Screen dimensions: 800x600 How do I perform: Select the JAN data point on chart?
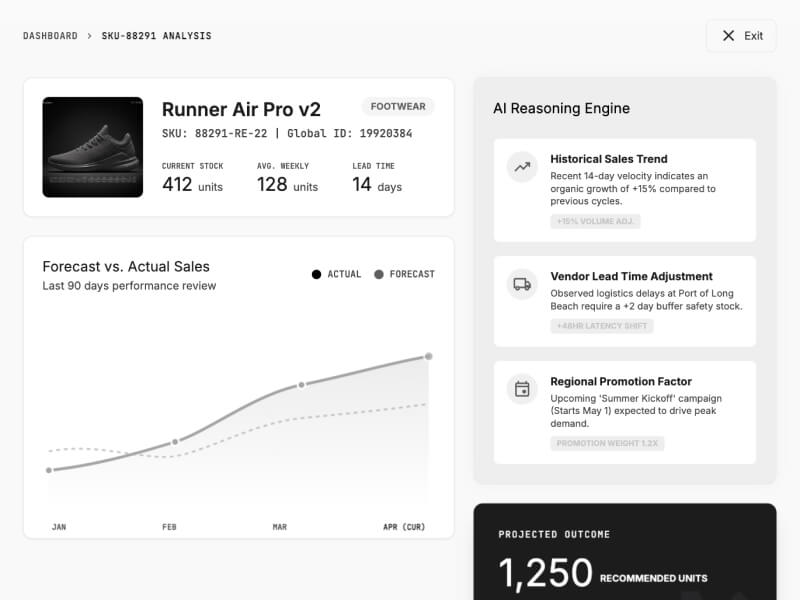[49, 470]
